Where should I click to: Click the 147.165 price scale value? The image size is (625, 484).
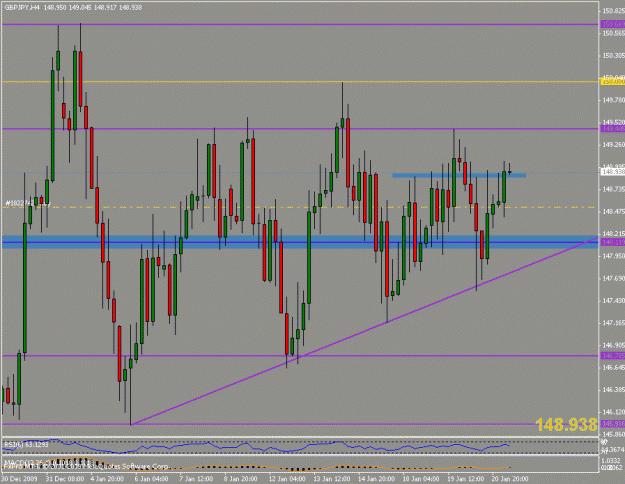tap(613, 323)
